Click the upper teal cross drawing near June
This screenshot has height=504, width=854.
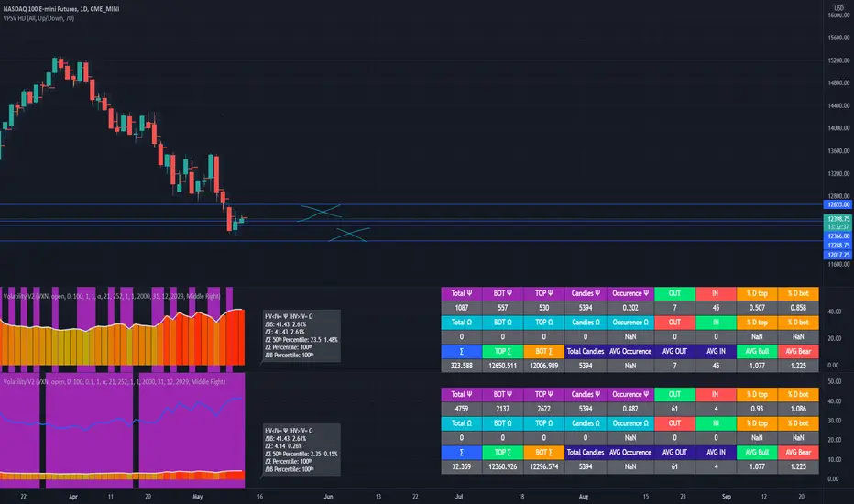321,212
